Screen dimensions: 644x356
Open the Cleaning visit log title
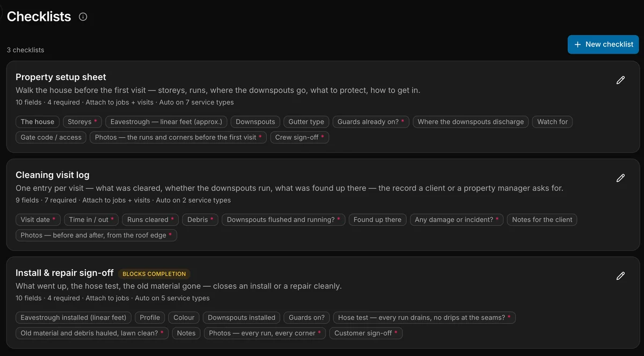53,175
